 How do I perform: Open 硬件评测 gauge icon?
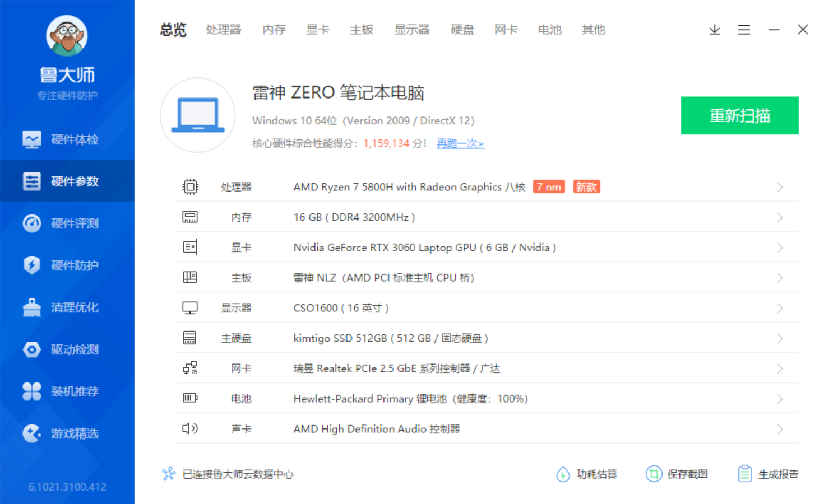(x=32, y=223)
